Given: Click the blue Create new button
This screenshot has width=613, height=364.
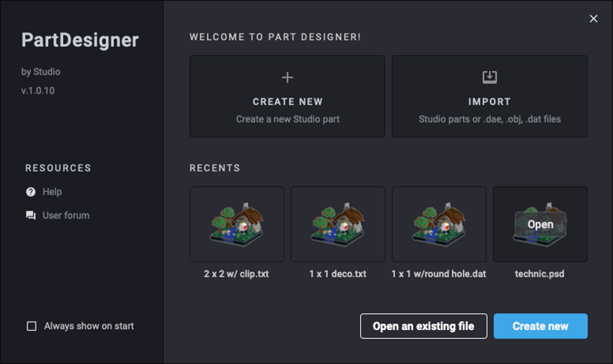Looking at the screenshot, I should (540, 326).
